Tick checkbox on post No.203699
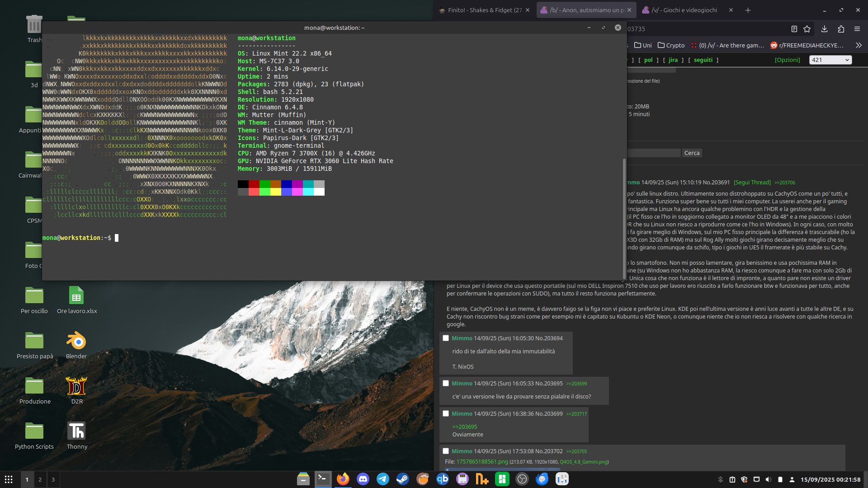Viewport: 868px width, 488px height. 446,413
